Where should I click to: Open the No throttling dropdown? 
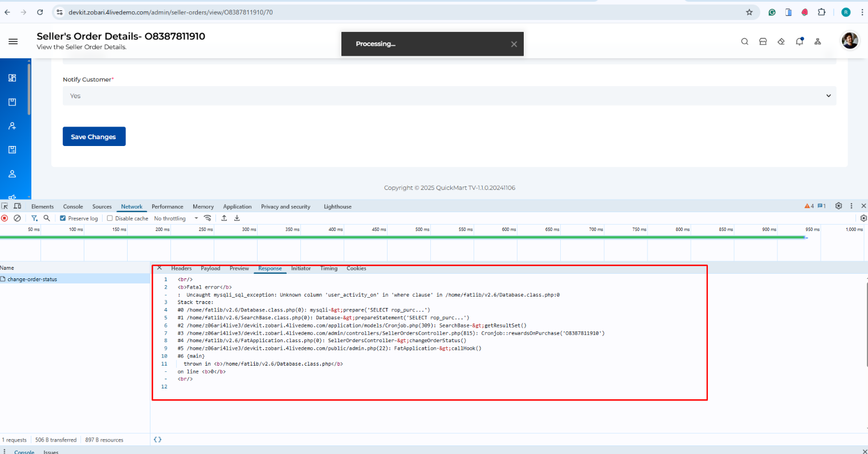(x=176, y=218)
